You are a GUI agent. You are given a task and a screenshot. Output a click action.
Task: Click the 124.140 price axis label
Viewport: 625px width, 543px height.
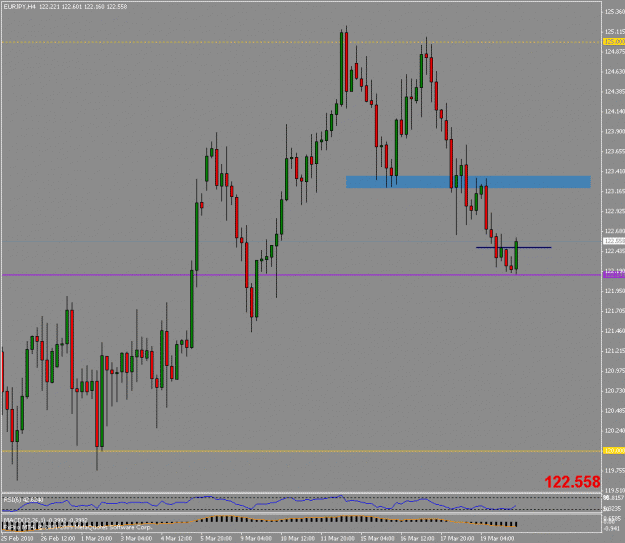click(x=614, y=112)
